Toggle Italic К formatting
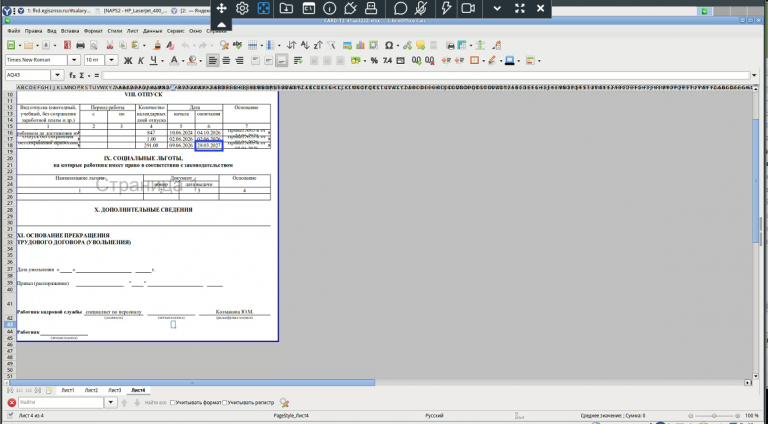The width and height of the screenshot is (768, 424). (141, 61)
